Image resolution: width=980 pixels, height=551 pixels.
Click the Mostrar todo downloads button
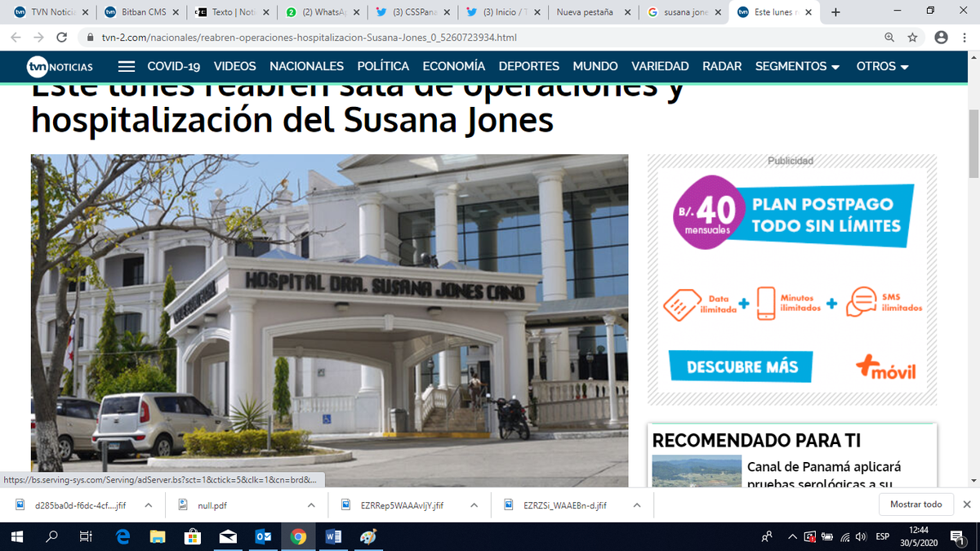[x=915, y=504]
